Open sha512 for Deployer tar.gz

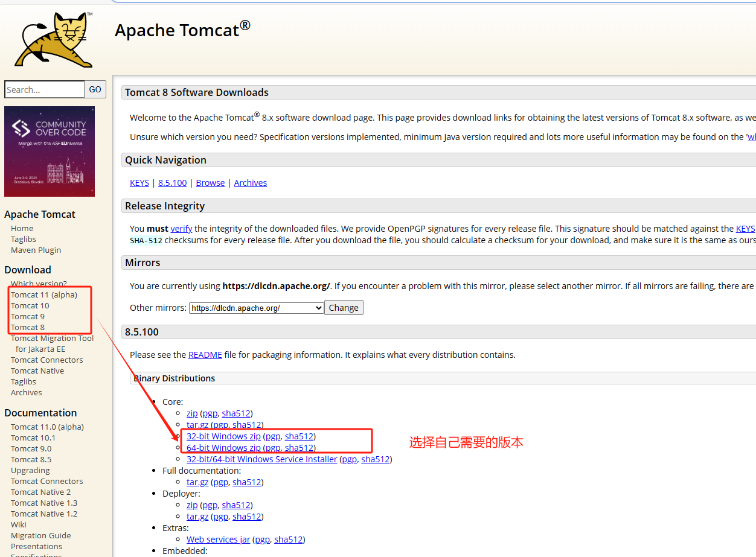click(x=247, y=517)
